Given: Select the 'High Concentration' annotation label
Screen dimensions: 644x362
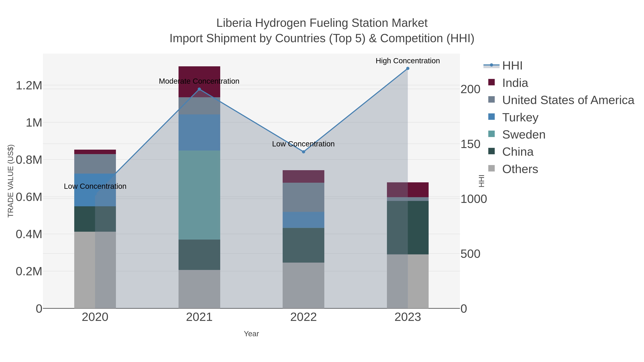Looking at the screenshot, I should click(408, 61).
